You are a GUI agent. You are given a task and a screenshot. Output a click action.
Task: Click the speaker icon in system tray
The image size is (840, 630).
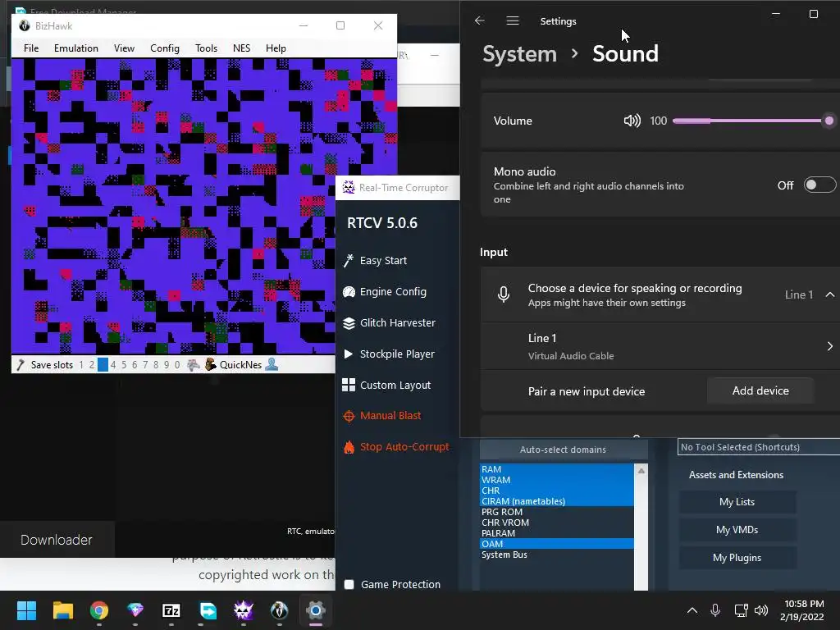click(760, 610)
